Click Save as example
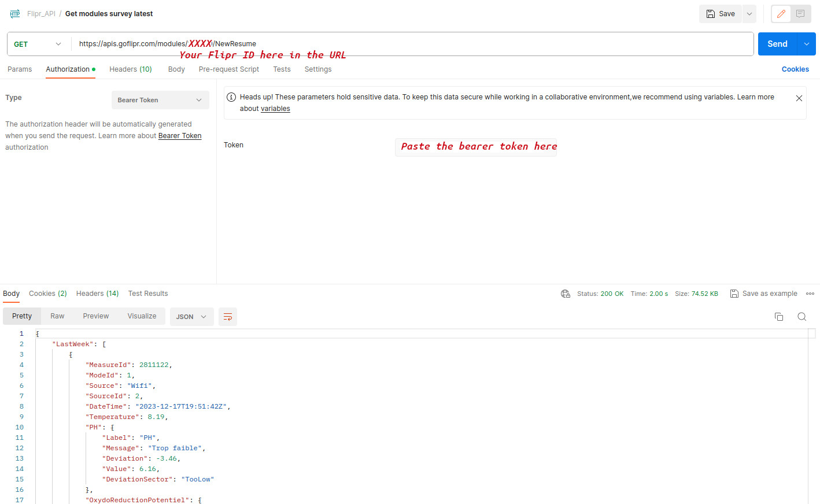This screenshot has width=820, height=504. [763, 294]
